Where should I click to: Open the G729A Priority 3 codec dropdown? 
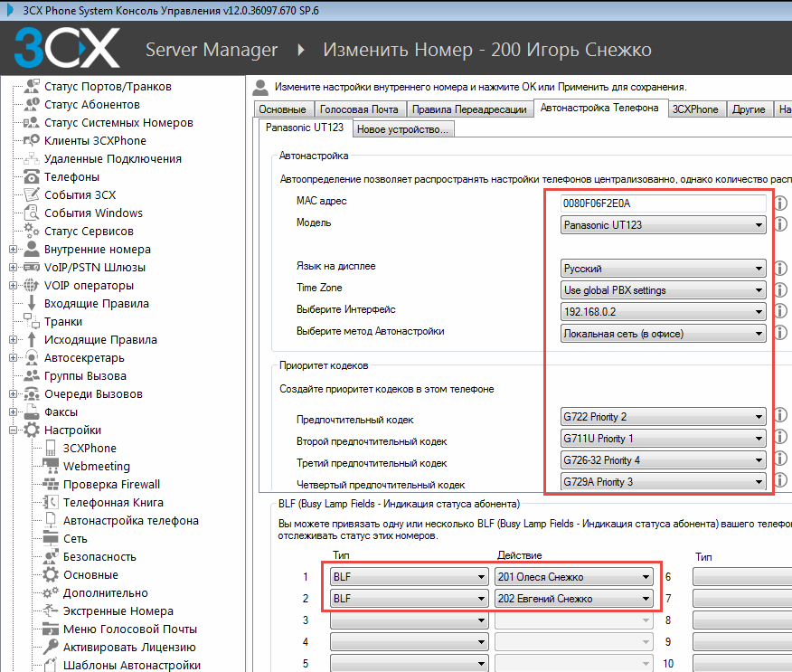pyautogui.click(x=664, y=482)
